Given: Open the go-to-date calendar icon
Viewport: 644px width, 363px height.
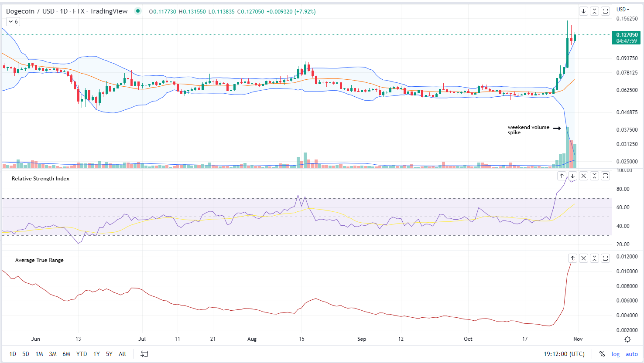Looking at the screenshot, I should (x=144, y=354).
